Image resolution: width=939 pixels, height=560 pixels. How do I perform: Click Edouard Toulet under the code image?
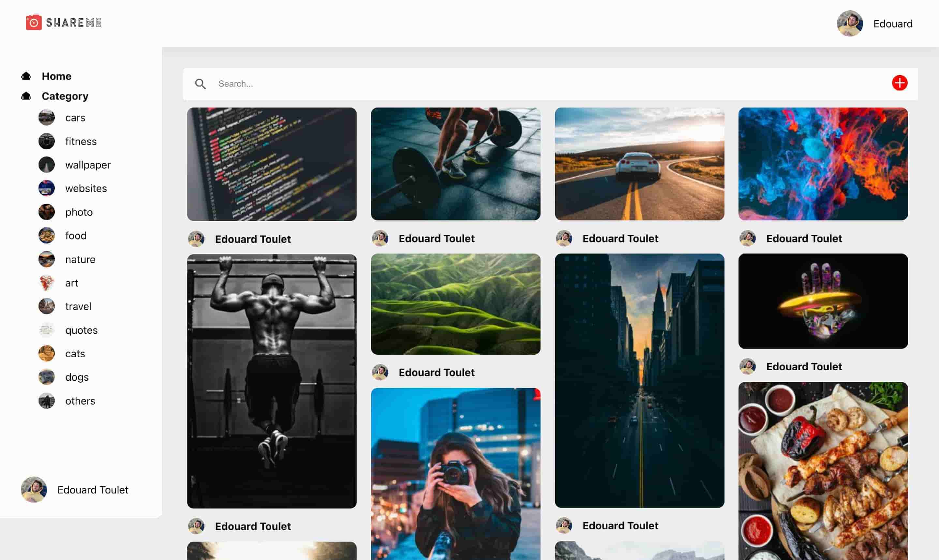point(252,239)
